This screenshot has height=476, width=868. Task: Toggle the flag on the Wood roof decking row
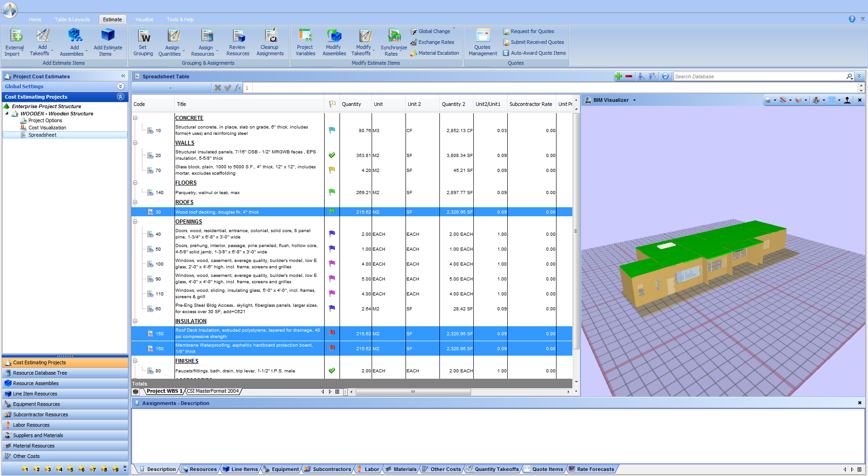[332, 211]
